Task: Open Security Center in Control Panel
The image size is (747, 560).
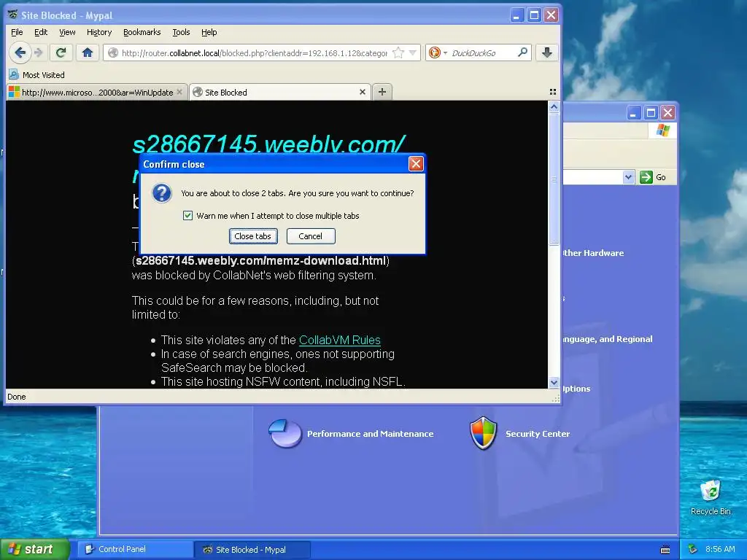Action: [x=538, y=434]
